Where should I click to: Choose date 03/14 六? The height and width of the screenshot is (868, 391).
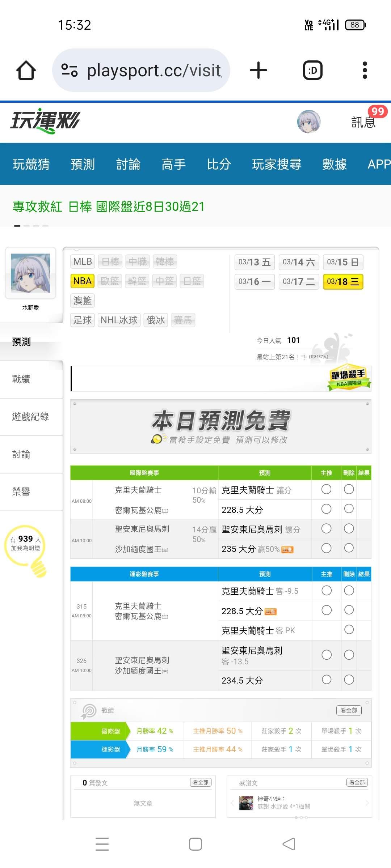(x=299, y=262)
